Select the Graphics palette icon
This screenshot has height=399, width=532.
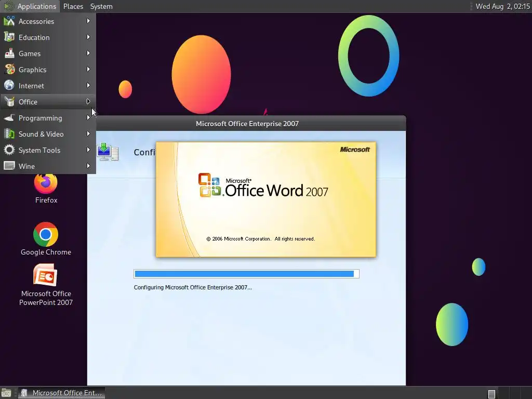9,70
